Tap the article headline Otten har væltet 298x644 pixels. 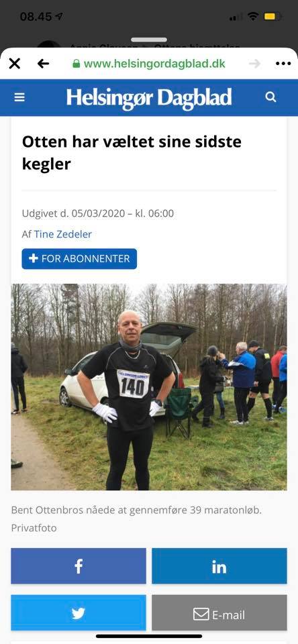(x=132, y=153)
